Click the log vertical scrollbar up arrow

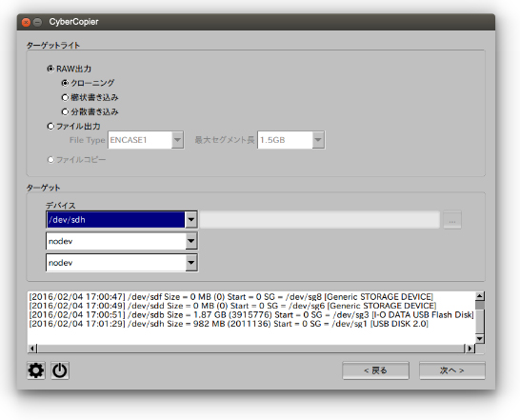click(x=480, y=296)
